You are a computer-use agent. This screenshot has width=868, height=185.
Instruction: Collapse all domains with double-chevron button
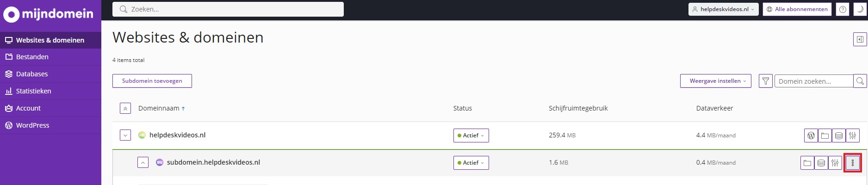[x=125, y=108]
